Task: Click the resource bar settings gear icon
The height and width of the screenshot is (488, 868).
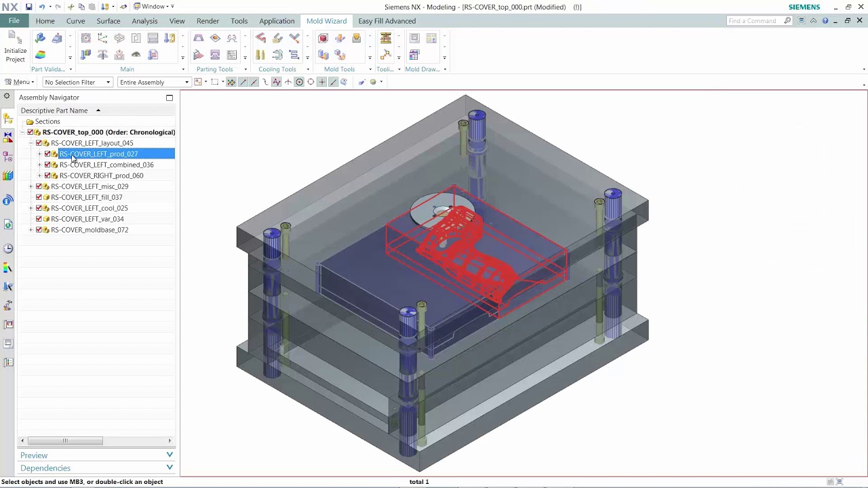Action: pos(7,96)
